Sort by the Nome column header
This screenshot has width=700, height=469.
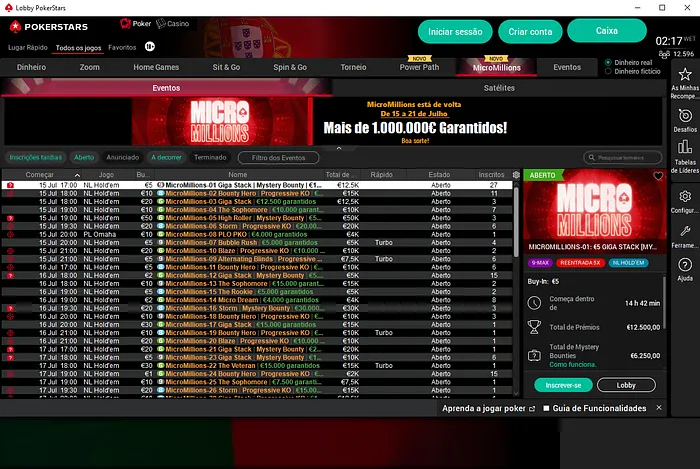(x=238, y=175)
